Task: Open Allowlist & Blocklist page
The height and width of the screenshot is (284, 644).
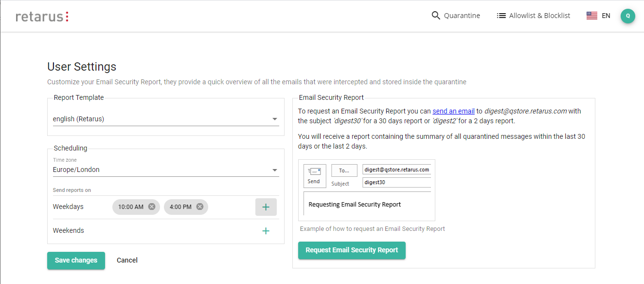Action: pos(539,16)
